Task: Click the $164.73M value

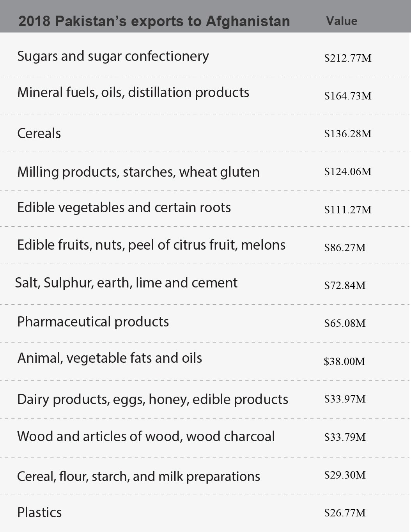Action: pos(347,96)
